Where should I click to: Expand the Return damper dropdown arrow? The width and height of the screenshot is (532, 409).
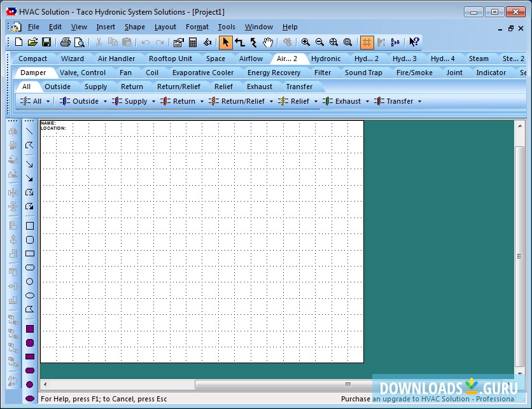pos(202,101)
